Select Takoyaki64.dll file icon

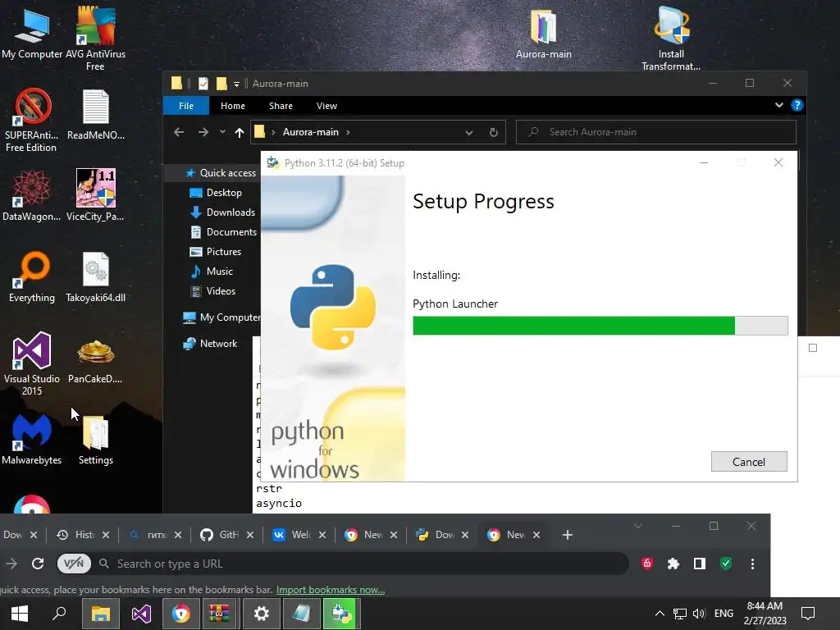pos(96,276)
